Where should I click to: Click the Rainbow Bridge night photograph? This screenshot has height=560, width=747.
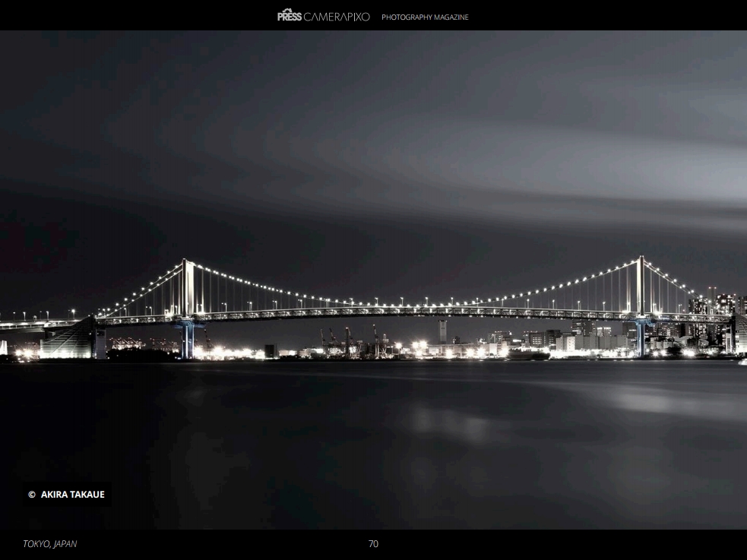[x=374, y=280]
